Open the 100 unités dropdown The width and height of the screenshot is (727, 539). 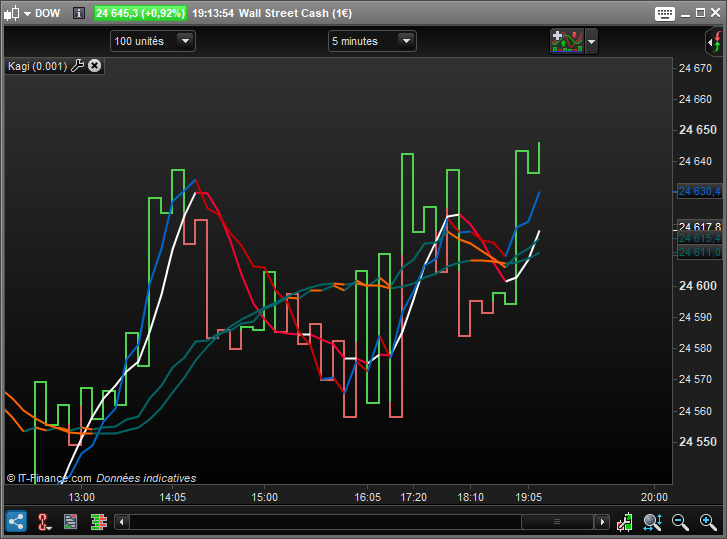pos(153,41)
